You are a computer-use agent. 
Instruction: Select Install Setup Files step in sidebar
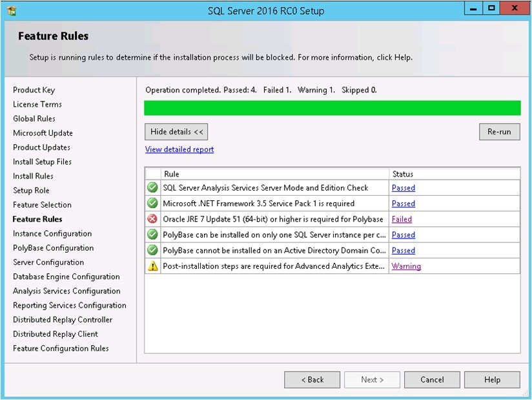click(43, 162)
